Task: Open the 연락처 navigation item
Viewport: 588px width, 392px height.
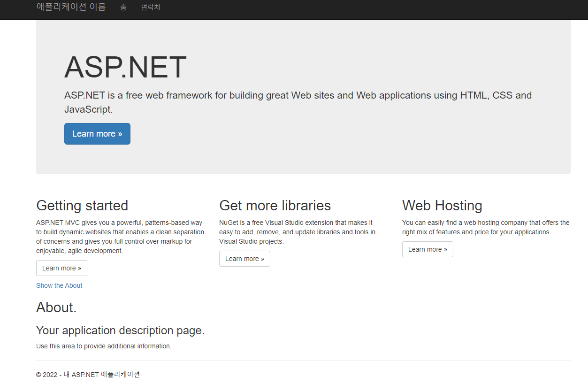Action: click(x=151, y=8)
